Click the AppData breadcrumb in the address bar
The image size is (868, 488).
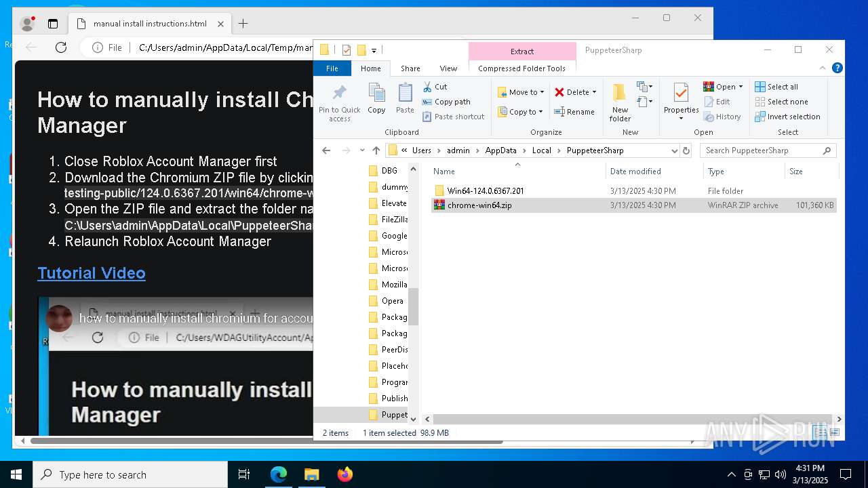click(500, 150)
